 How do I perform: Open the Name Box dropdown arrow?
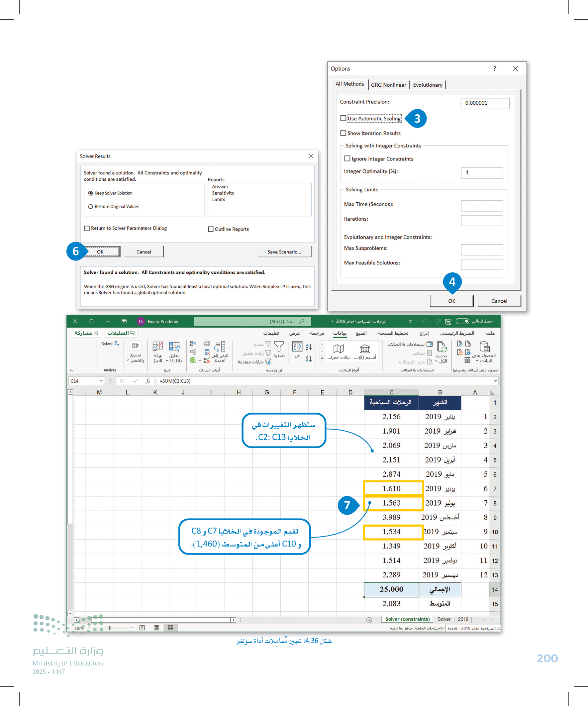pyautogui.click(x=101, y=381)
